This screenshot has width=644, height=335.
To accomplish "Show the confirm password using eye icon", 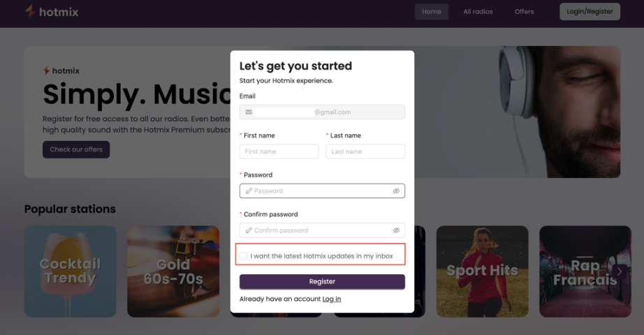I will (396, 230).
